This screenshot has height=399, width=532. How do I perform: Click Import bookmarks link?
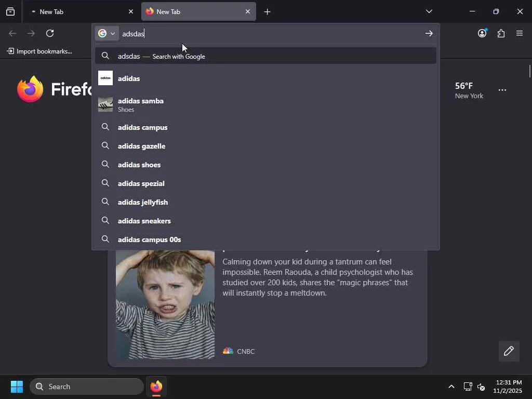click(x=39, y=51)
